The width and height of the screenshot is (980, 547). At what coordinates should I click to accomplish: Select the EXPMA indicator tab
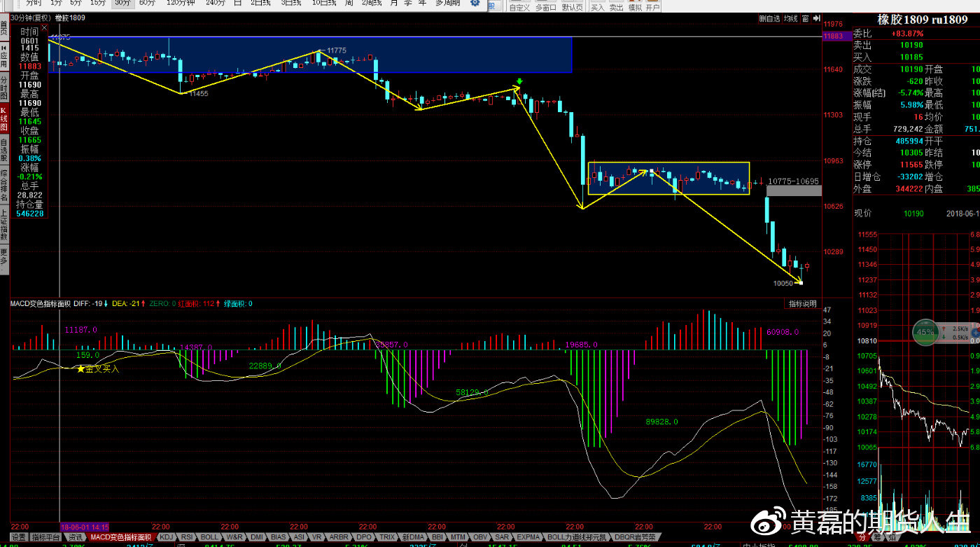point(528,537)
